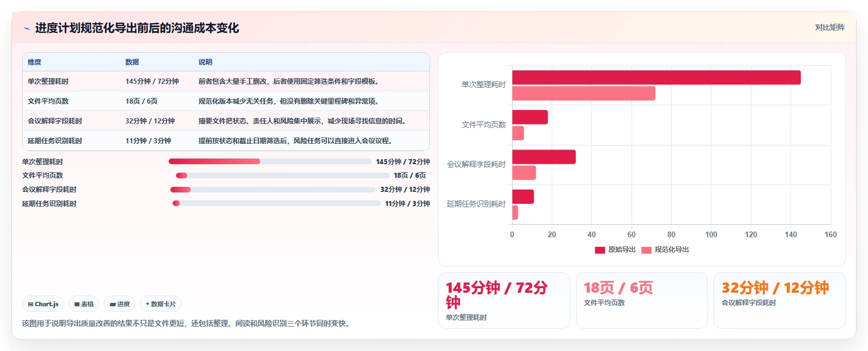The image size is (868, 351).
Task: Click table cell 145分钟 / 72分钟
Action: (152, 82)
